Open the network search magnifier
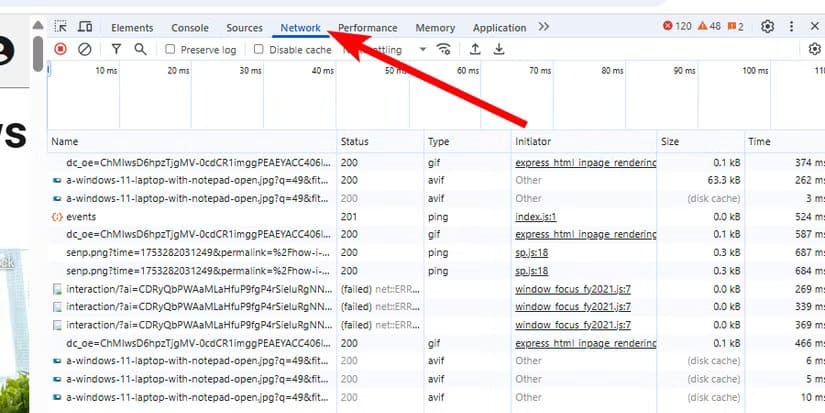Image resolution: width=825 pixels, height=413 pixels. (140, 49)
